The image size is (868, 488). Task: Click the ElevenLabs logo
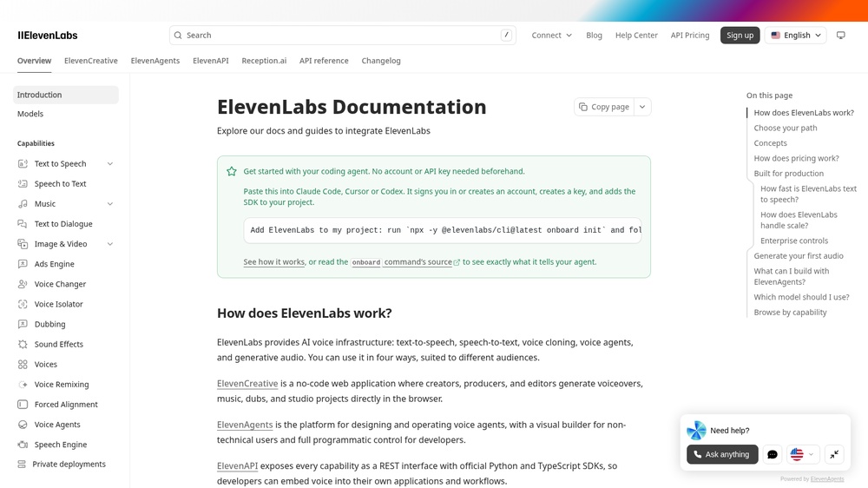pos(48,36)
